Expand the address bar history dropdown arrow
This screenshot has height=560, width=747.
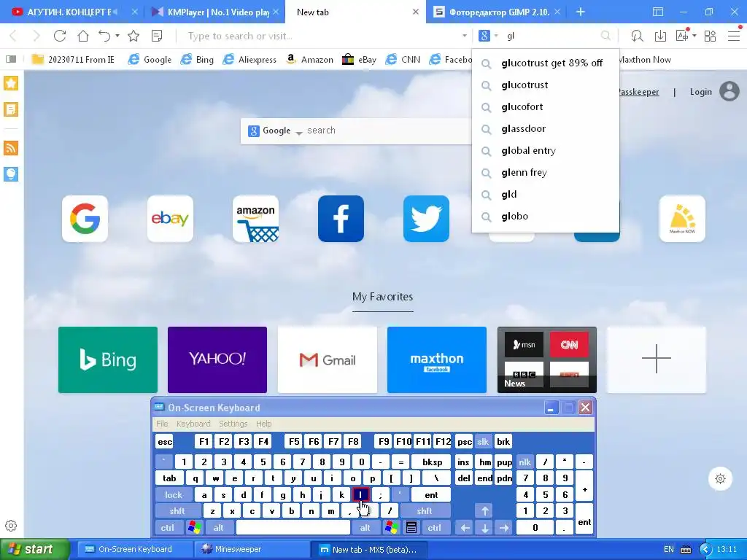click(x=465, y=36)
